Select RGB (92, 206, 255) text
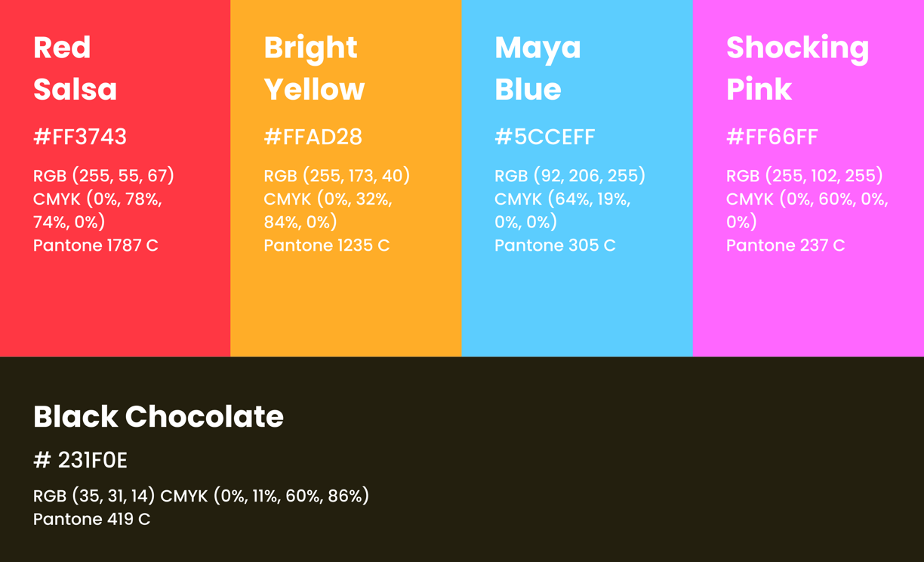This screenshot has height=562, width=924. [x=570, y=176]
